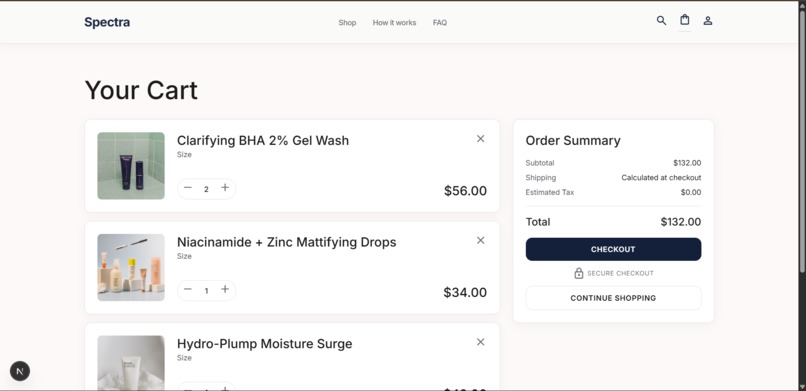Proceed with the Checkout button
Screen dimensions: 806x391
tap(613, 249)
